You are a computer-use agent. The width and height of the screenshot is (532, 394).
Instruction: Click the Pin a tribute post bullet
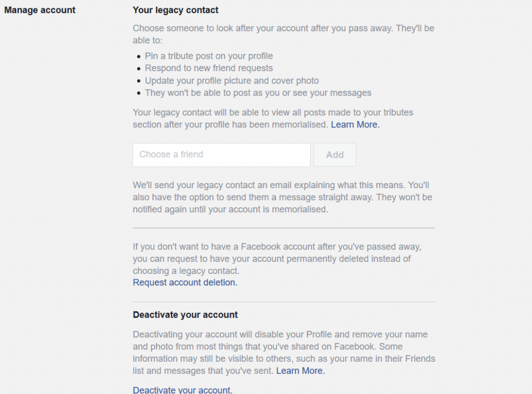[x=209, y=56]
